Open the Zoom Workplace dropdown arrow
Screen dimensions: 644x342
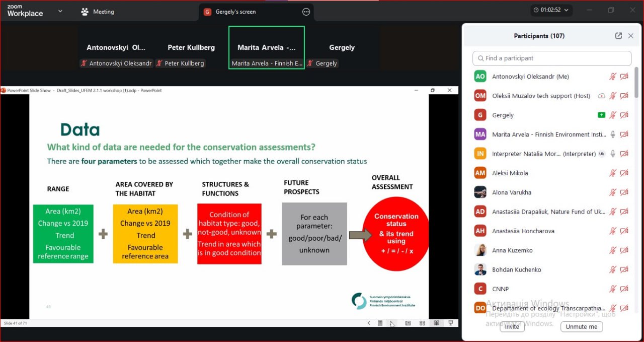click(60, 11)
